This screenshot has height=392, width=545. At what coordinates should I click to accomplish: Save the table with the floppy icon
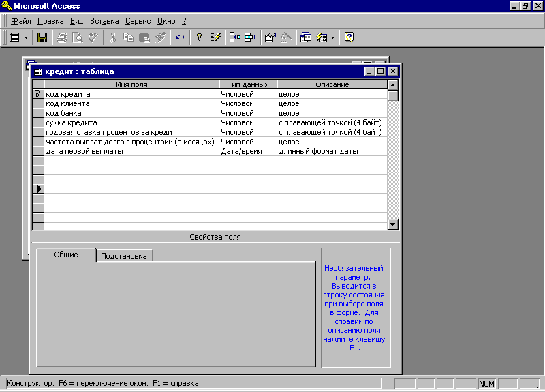coord(42,37)
